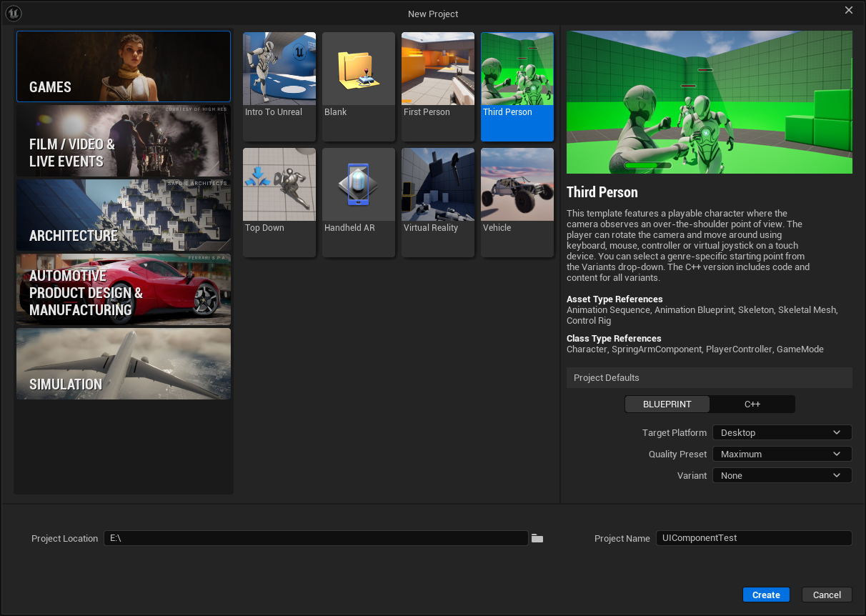Click the Unreal Engine logo in title bar

tap(13, 13)
